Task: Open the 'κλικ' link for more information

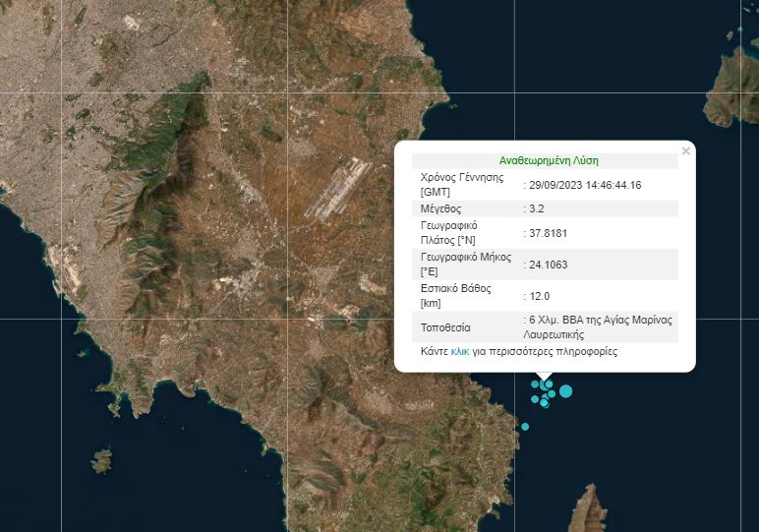Action: [x=459, y=351]
